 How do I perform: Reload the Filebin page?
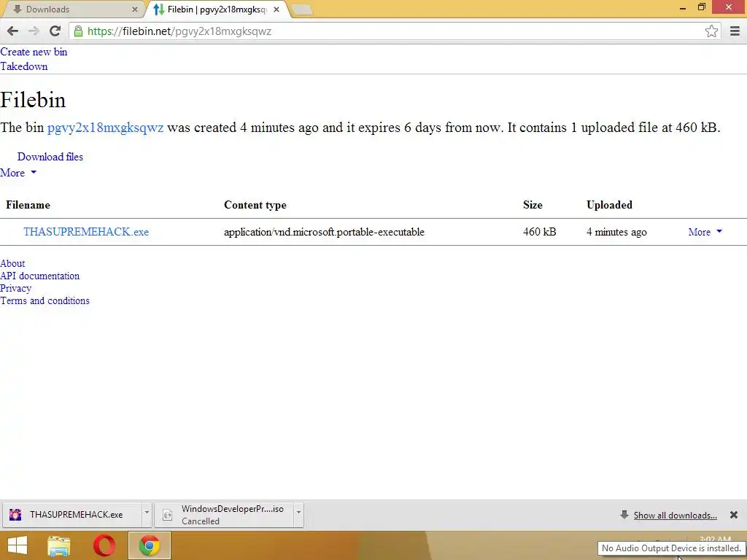pos(55,31)
